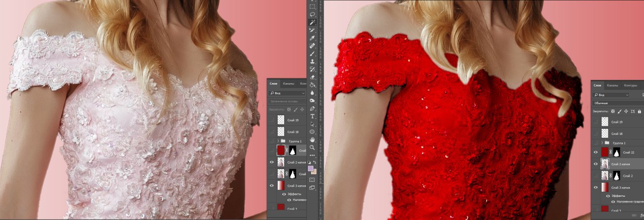Click Слой 19 name in pink-dress panel
Viewport: 644px width, 220px height.
293,121
